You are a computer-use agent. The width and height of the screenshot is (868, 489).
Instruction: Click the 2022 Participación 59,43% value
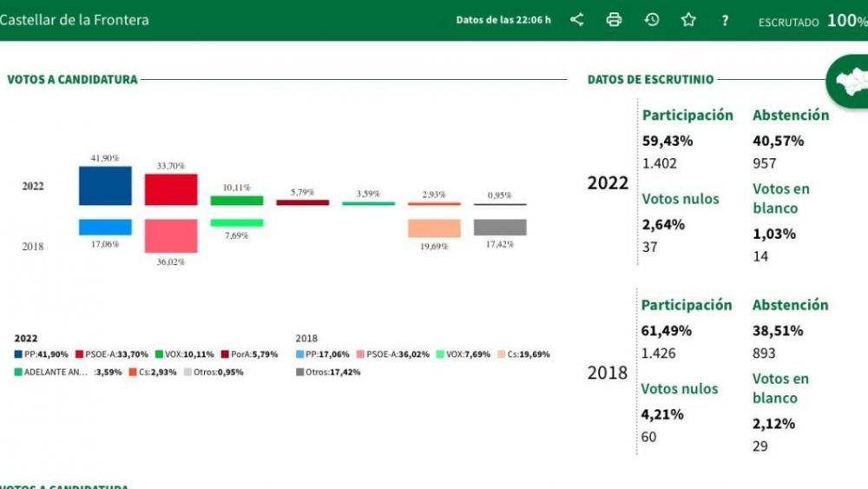667,141
